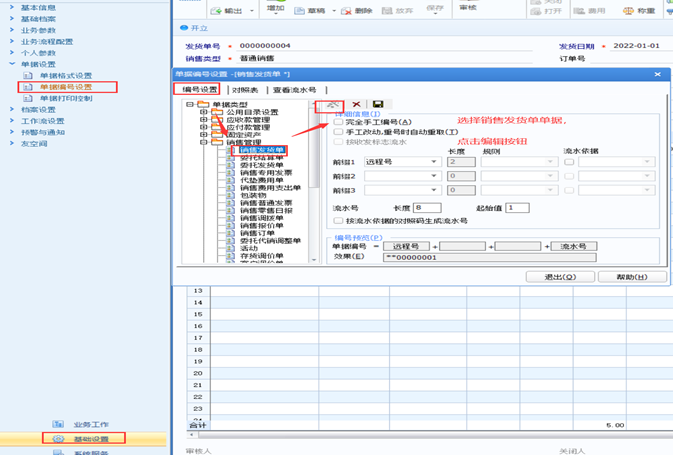This screenshot has height=455, width=673.
Task: Click the red X delete icon in the numbering dialog
Action: click(356, 104)
